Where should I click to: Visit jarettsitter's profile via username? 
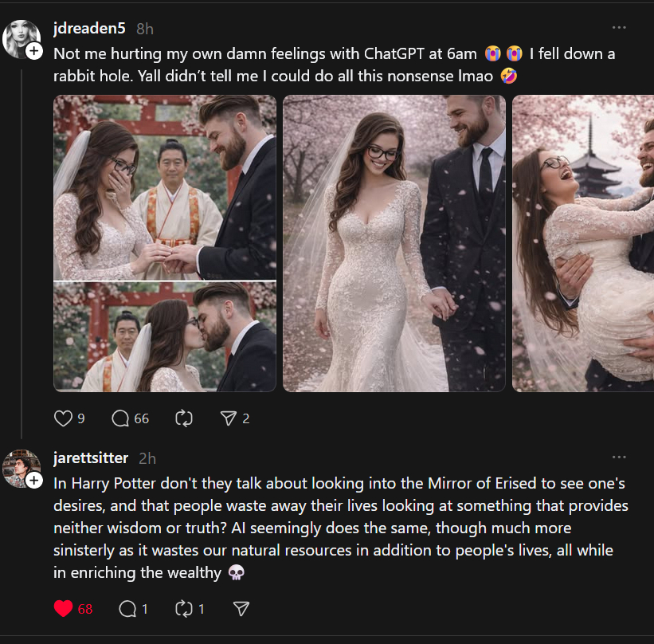point(90,458)
